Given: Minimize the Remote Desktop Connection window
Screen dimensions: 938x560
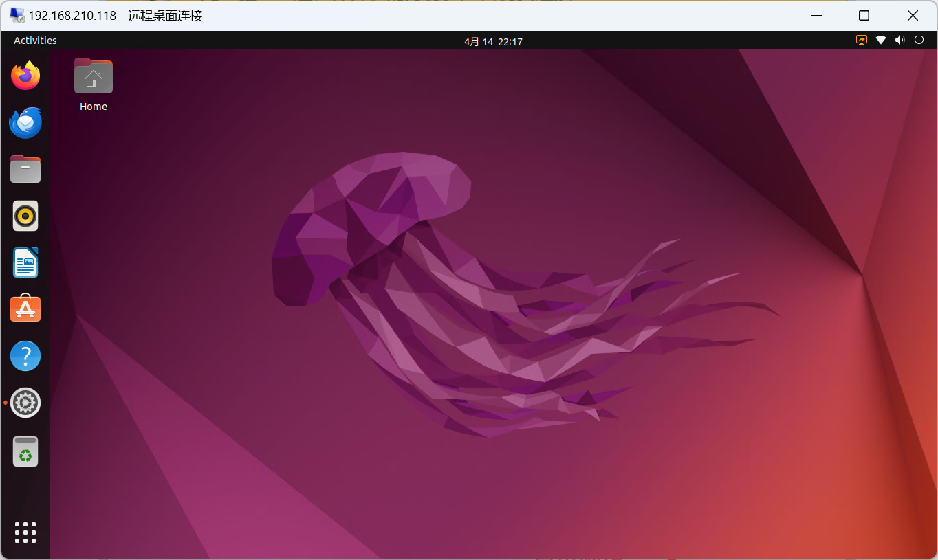Looking at the screenshot, I should (x=816, y=15).
